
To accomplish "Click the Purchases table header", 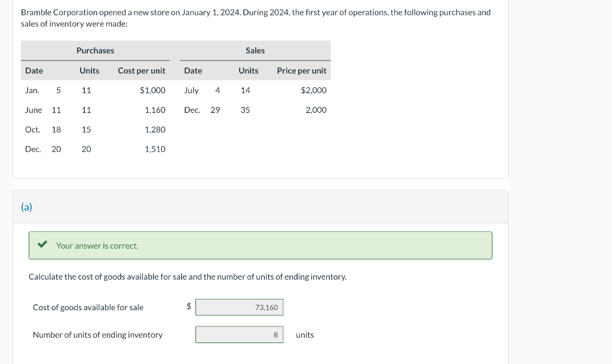I will [95, 50].
